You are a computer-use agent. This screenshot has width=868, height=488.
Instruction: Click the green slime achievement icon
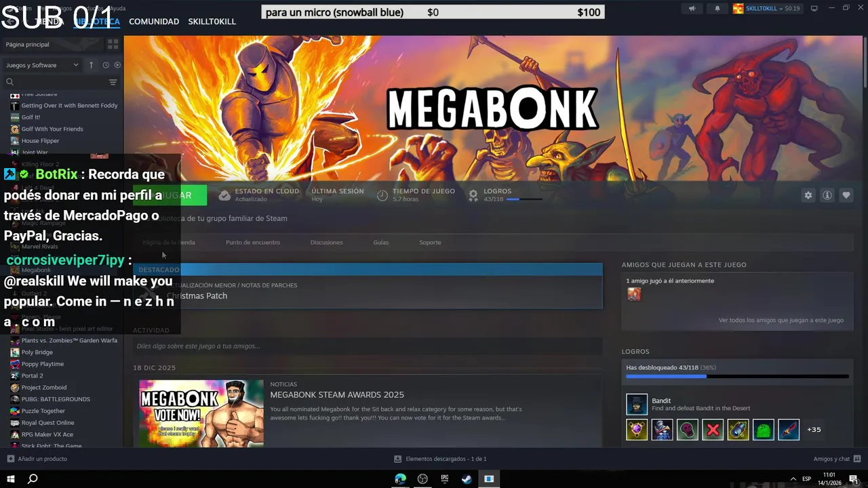(x=764, y=430)
